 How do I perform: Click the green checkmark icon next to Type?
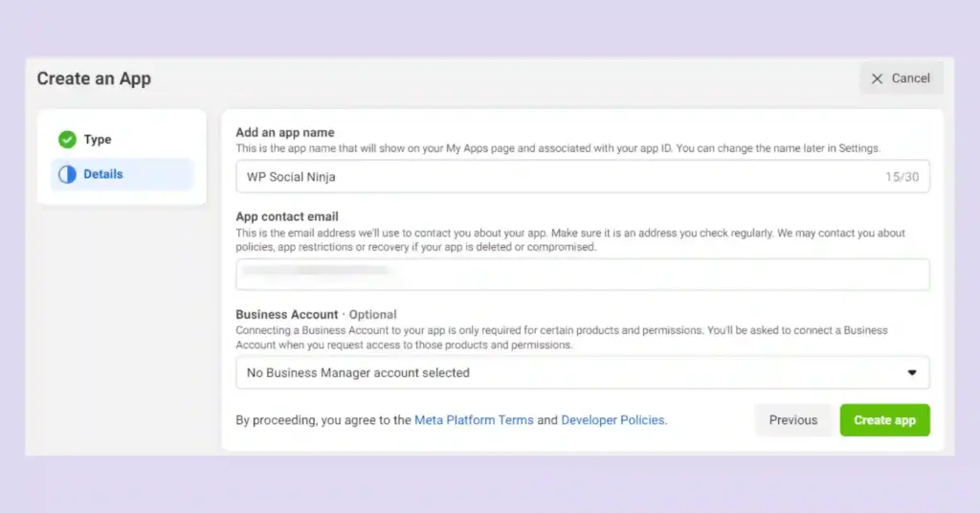(68, 140)
